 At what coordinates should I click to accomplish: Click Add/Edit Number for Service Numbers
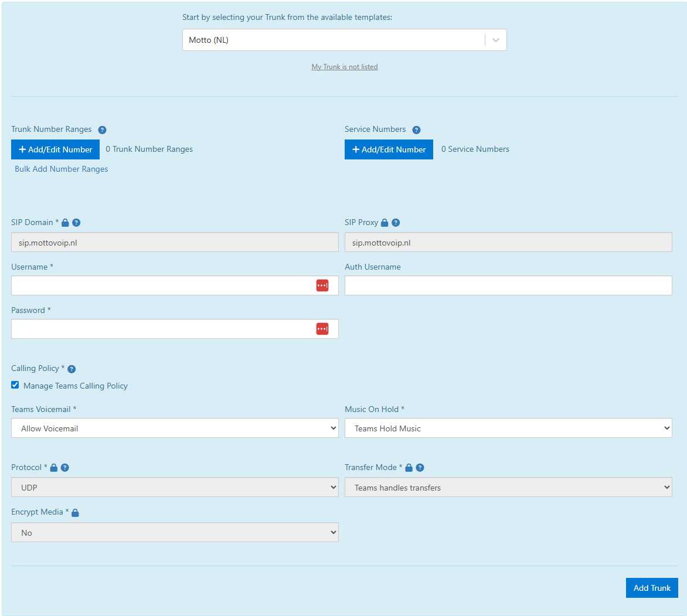pos(389,149)
